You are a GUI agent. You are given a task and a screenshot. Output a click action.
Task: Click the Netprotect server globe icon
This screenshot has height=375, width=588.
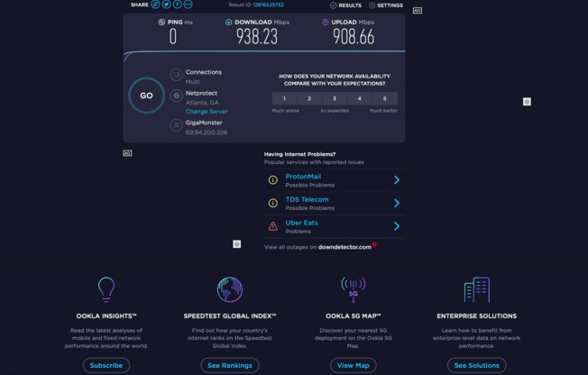[x=176, y=96]
